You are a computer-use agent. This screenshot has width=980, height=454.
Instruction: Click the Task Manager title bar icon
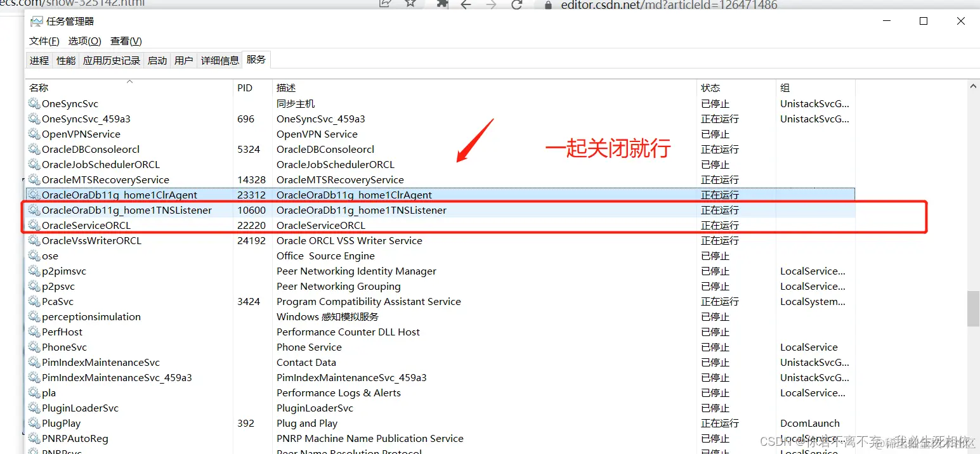[x=37, y=21]
